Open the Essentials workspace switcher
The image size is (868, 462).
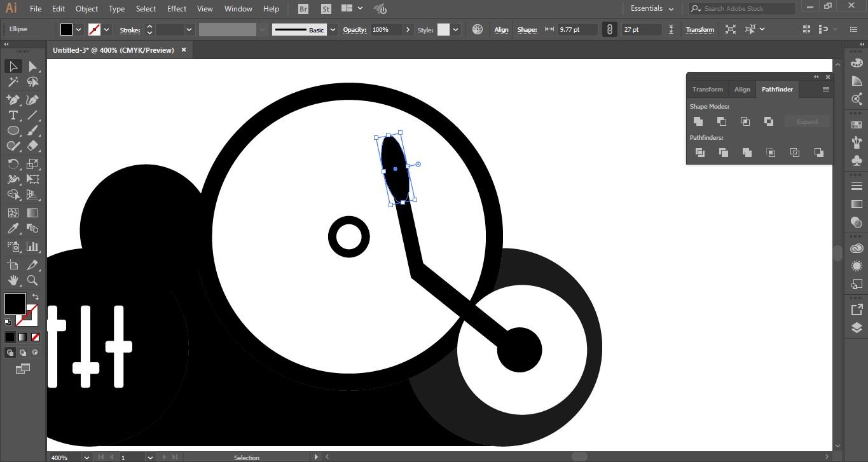coord(652,9)
